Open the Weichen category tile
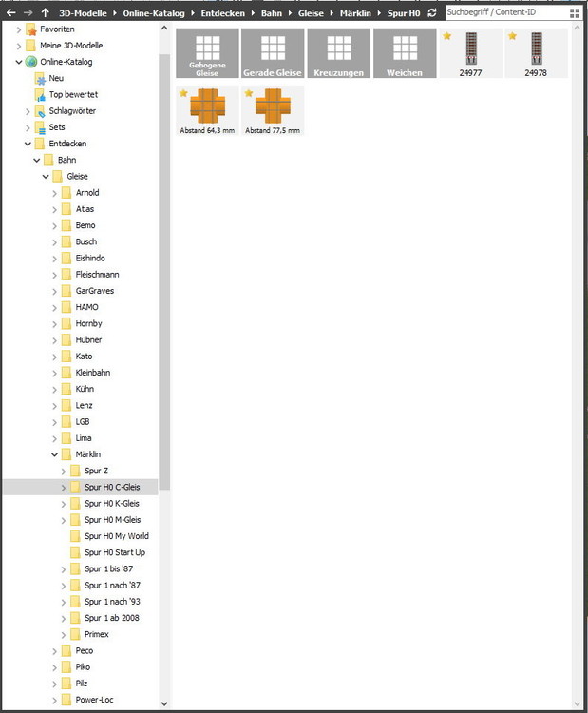Viewport: 588px width, 713px height. click(x=405, y=53)
